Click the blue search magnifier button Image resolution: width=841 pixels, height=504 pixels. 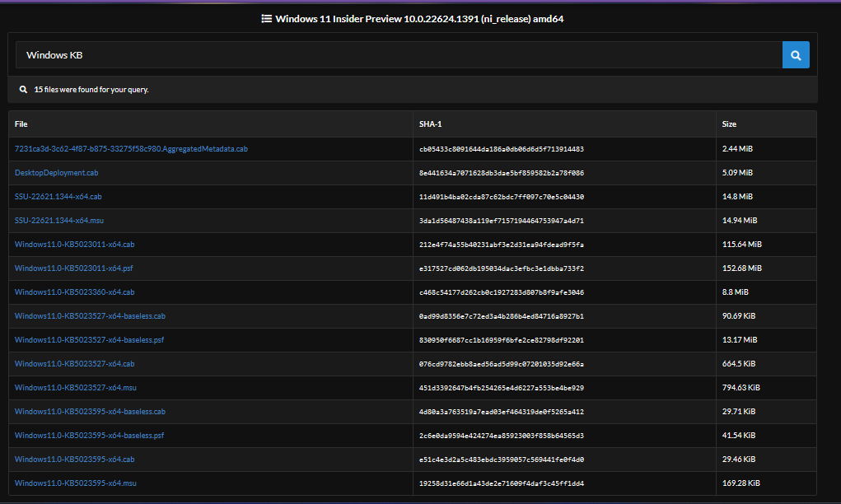[x=796, y=54]
